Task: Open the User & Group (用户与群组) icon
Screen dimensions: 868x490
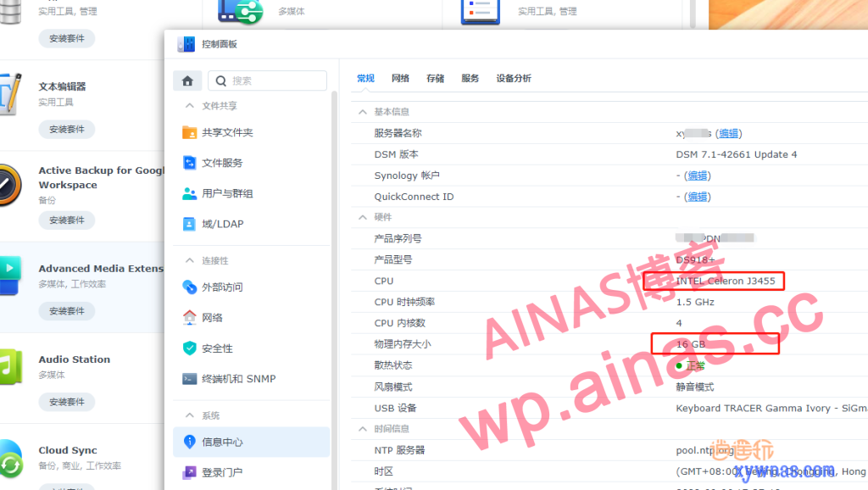Action: tap(189, 193)
